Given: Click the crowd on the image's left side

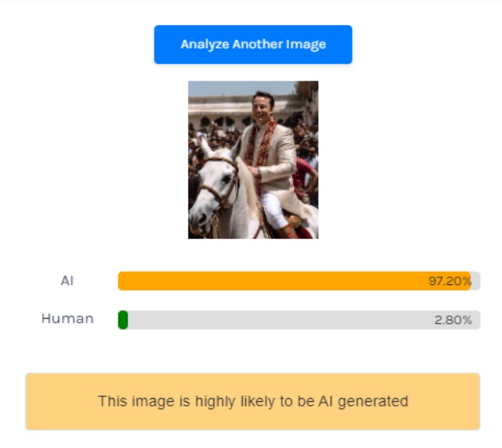Looking at the screenshot, I should pyautogui.click(x=199, y=135).
